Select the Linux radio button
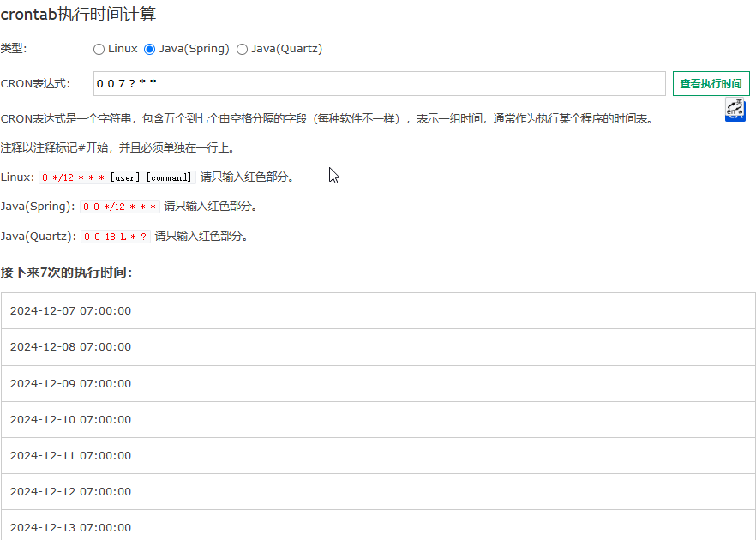This screenshot has width=756, height=540. point(99,50)
